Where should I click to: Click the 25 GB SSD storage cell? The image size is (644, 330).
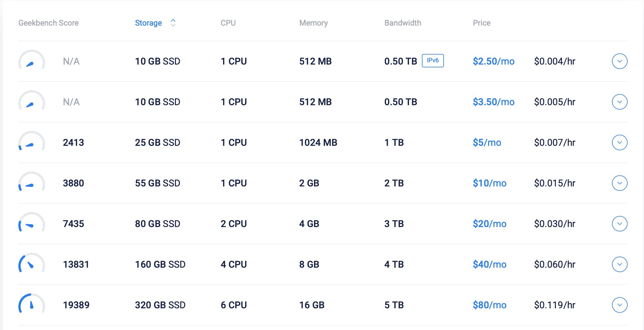tap(158, 142)
